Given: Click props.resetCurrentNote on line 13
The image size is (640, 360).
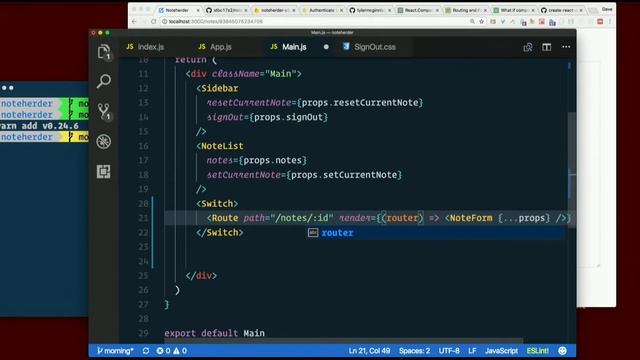Looking at the screenshot, I should pos(360,103).
